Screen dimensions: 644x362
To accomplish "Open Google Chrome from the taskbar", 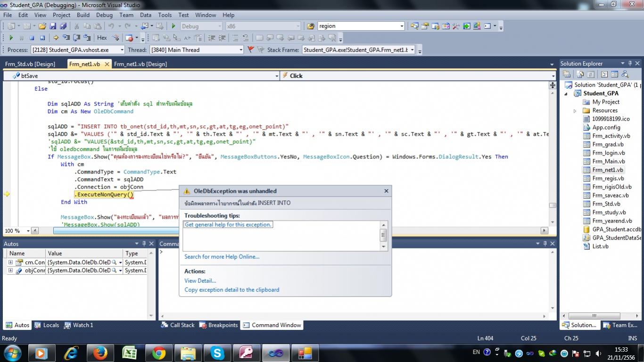I will [158, 353].
